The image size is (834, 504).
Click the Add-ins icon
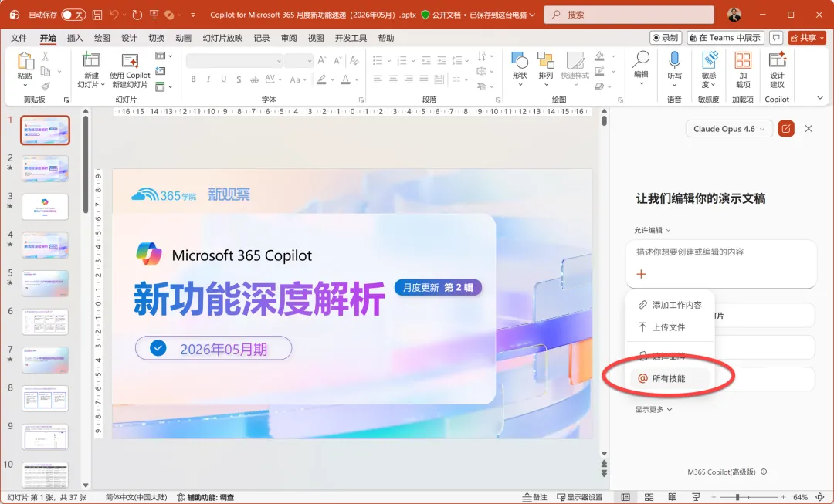[743, 60]
